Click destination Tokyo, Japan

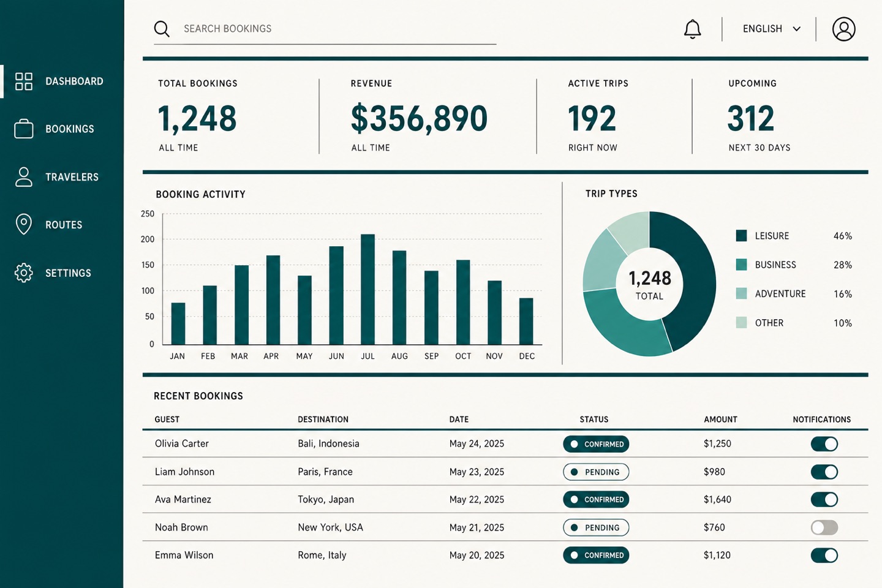(x=326, y=500)
